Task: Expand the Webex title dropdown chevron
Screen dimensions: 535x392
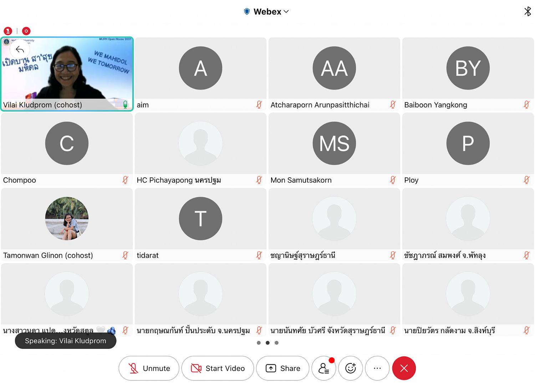Action: click(286, 12)
